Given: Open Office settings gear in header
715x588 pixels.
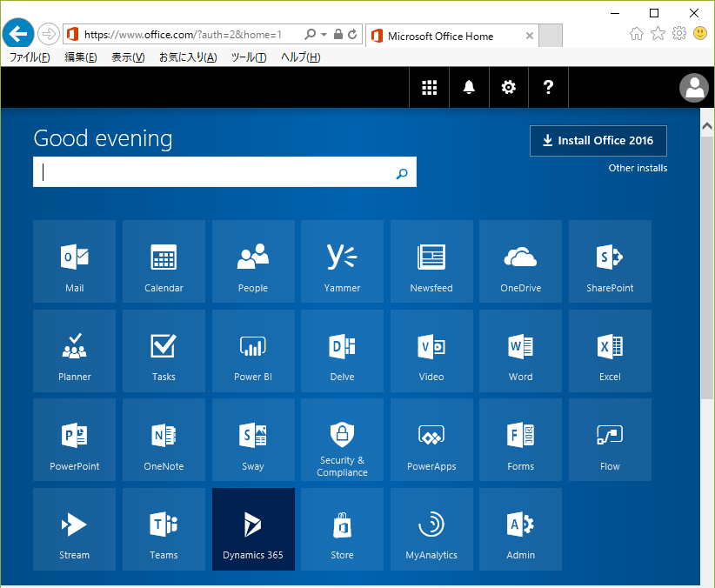Looking at the screenshot, I should click(x=509, y=87).
